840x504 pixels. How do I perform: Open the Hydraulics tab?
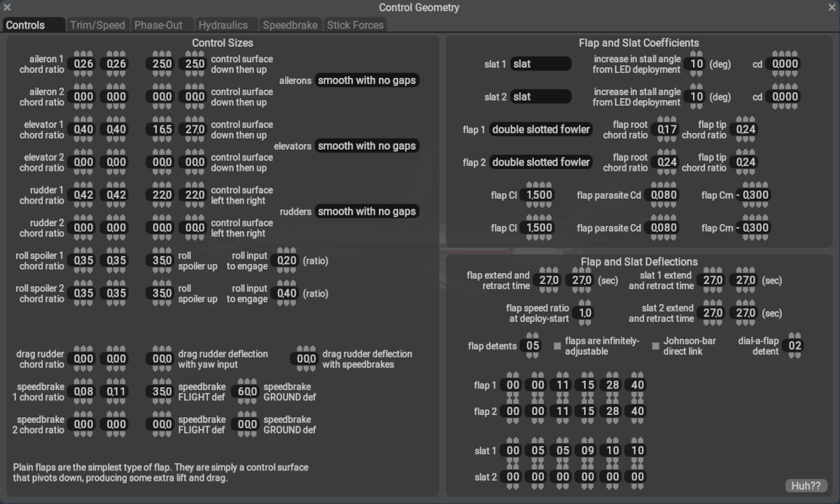[x=223, y=25]
